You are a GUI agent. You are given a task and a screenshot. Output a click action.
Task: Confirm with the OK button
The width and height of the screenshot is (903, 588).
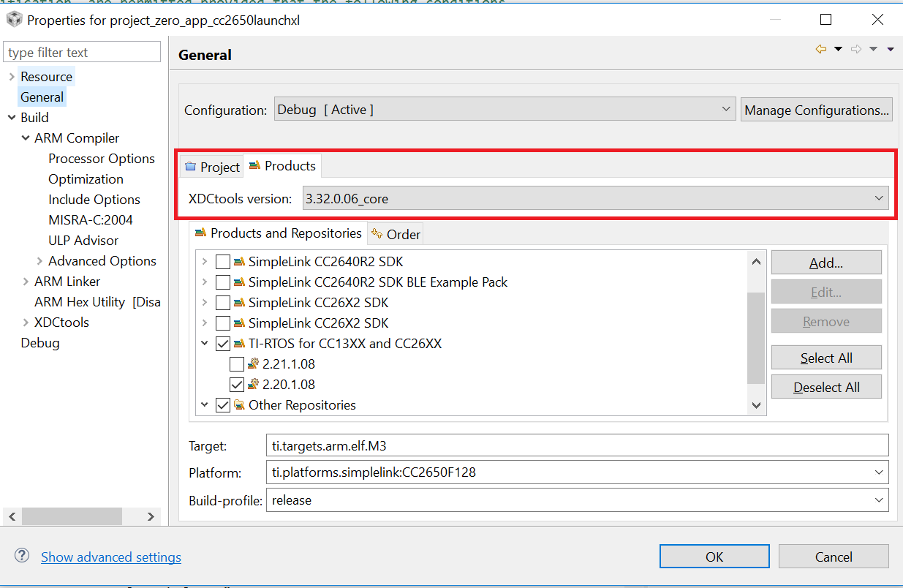pyautogui.click(x=714, y=557)
